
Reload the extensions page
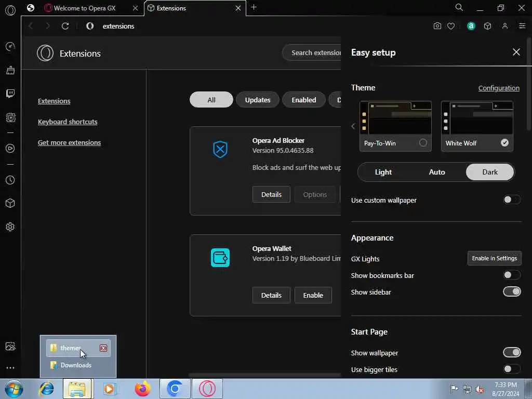pos(65,26)
